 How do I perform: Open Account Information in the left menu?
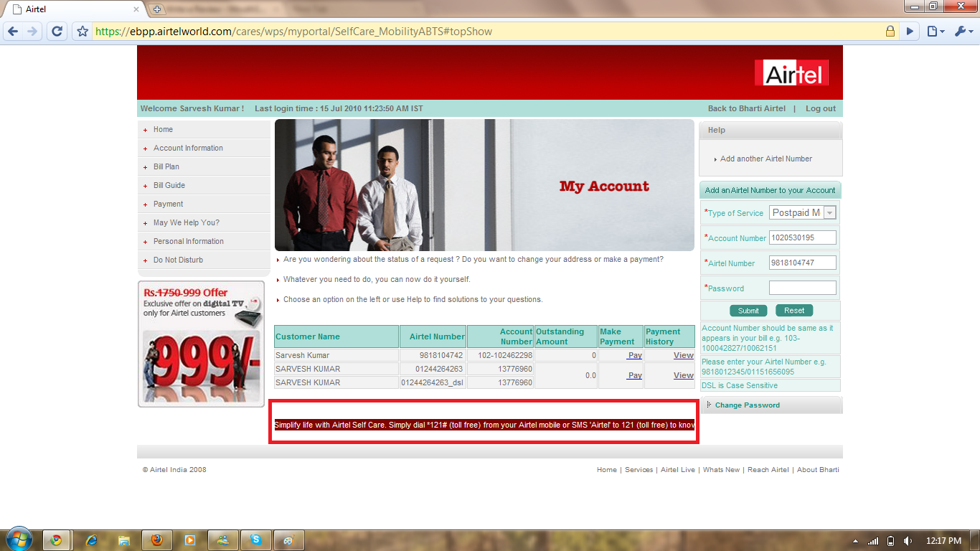click(x=188, y=149)
